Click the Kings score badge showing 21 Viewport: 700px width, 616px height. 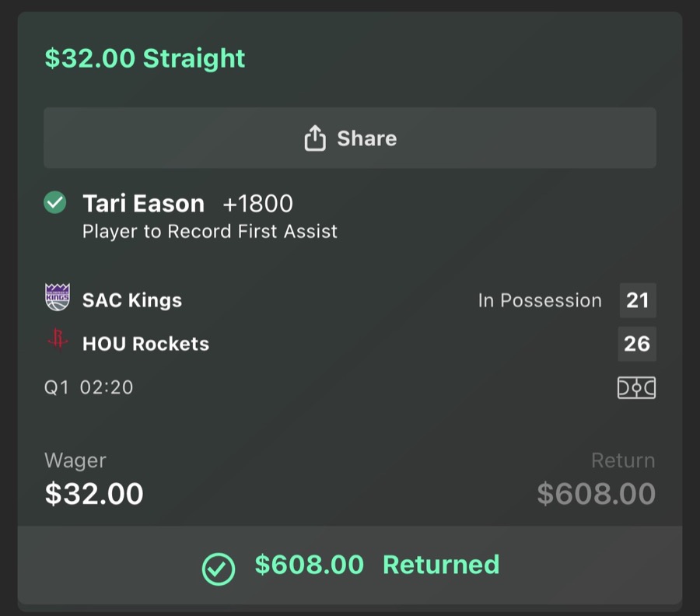[x=639, y=300]
